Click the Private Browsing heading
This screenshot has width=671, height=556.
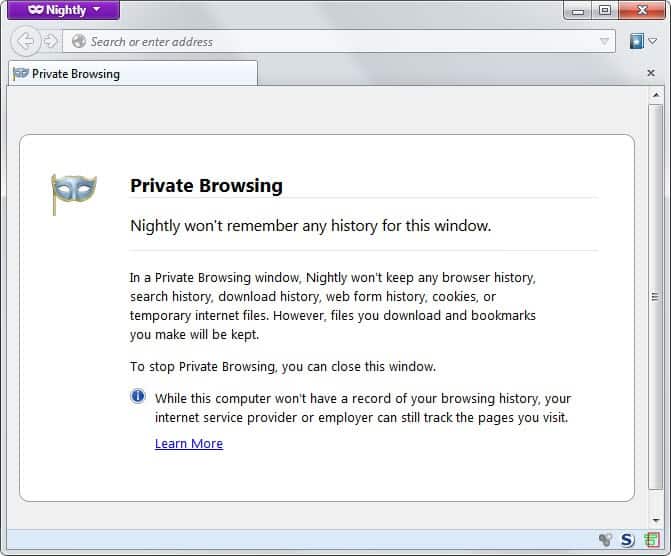point(206,186)
